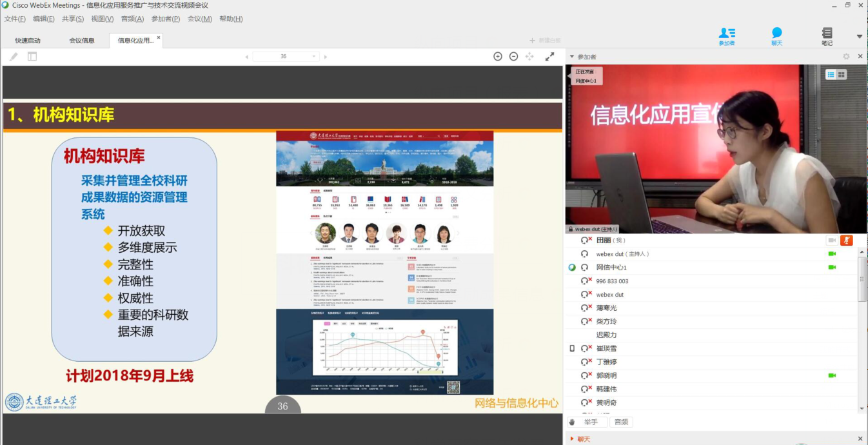868x445 pixels.
Task: Click the participant list scrollbar down arrow
Action: point(863,408)
